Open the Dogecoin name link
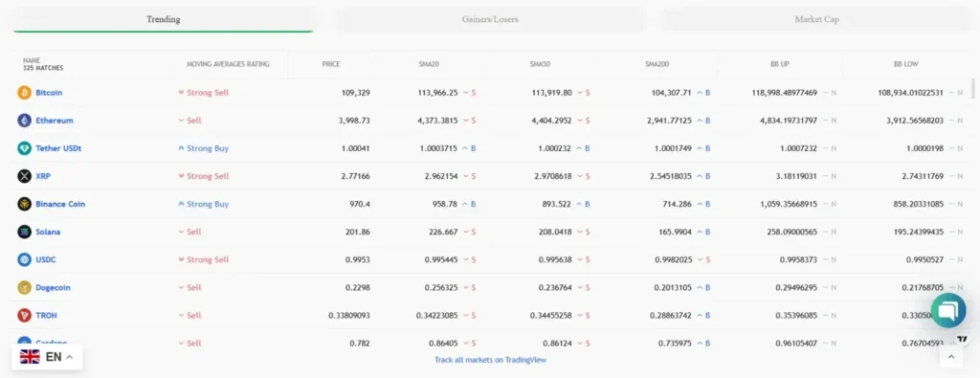The width and height of the screenshot is (980, 378). click(54, 287)
